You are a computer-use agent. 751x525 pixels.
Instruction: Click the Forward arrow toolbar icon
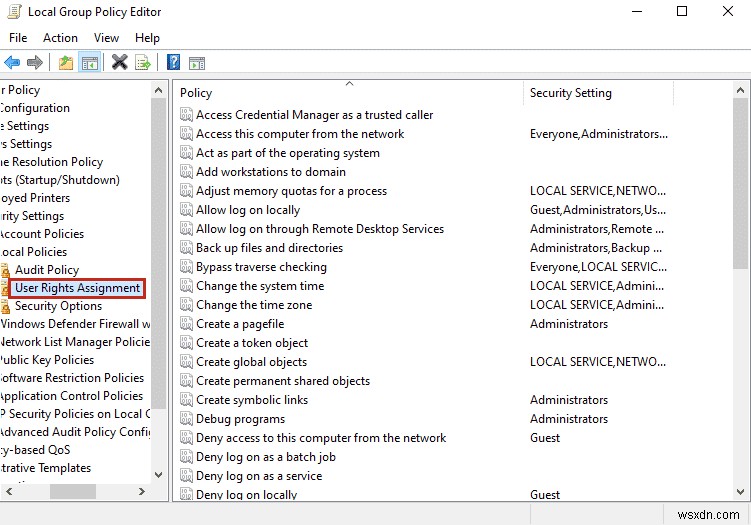[35, 63]
